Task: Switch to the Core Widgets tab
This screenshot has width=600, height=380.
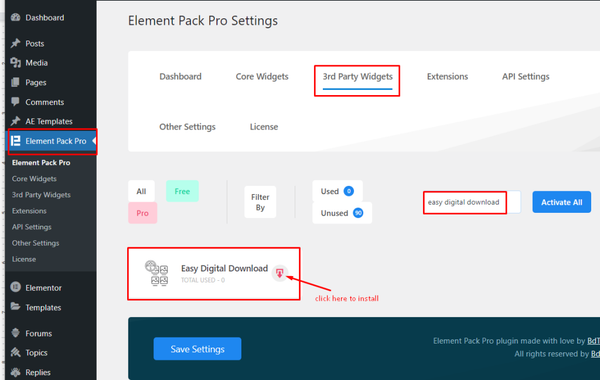Action: point(262,77)
